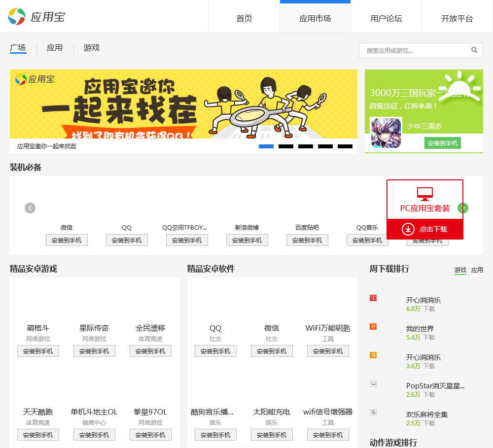
Task: Open the 应用市场 navigation tab
Action: [315, 18]
